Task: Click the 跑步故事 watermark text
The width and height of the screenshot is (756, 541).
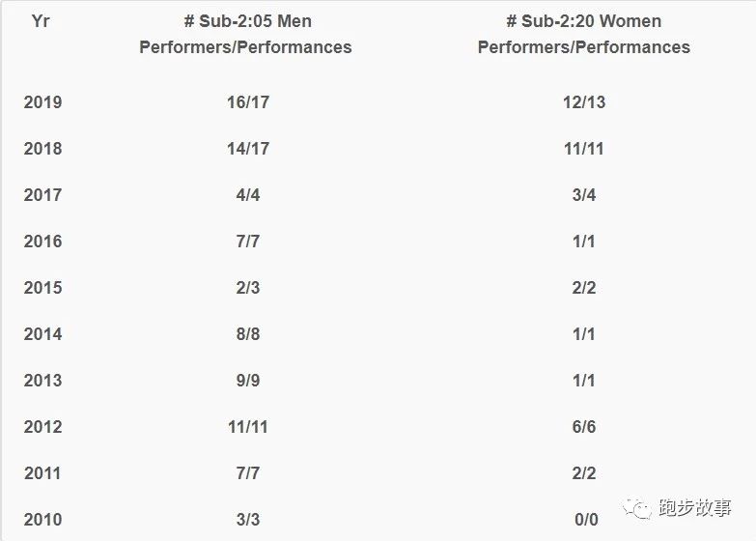Action: coord(694,507)
